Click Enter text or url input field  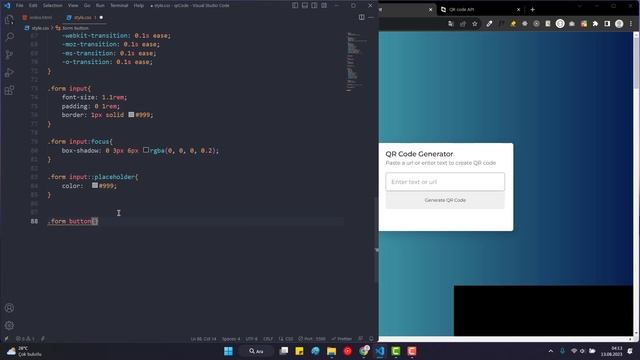click(445, 182)
